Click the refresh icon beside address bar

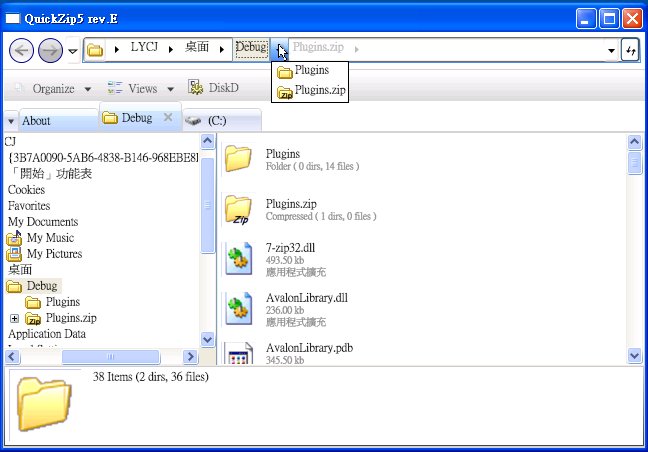[x=630, y=50]
